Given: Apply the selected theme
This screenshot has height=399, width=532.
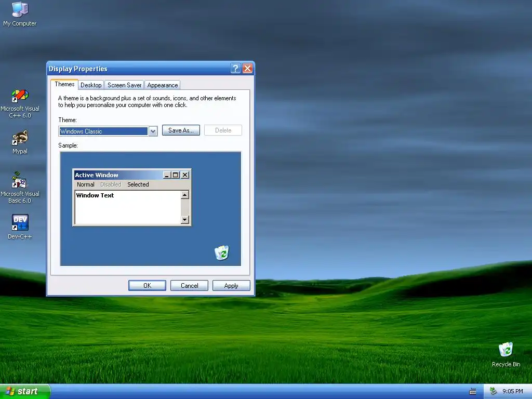Looking at the screenshot, I should (231, 286).
